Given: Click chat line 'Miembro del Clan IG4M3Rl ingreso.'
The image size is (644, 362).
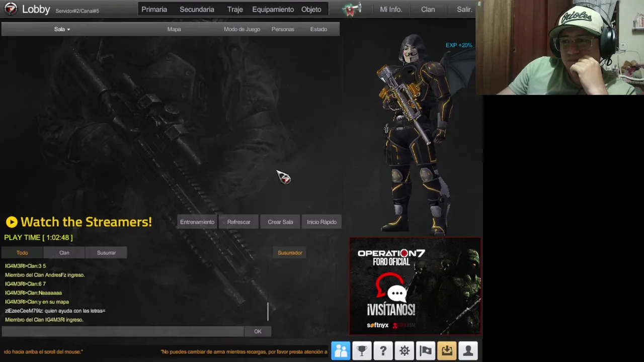Looking at the screenshot, I should click(x=44, y=320).
